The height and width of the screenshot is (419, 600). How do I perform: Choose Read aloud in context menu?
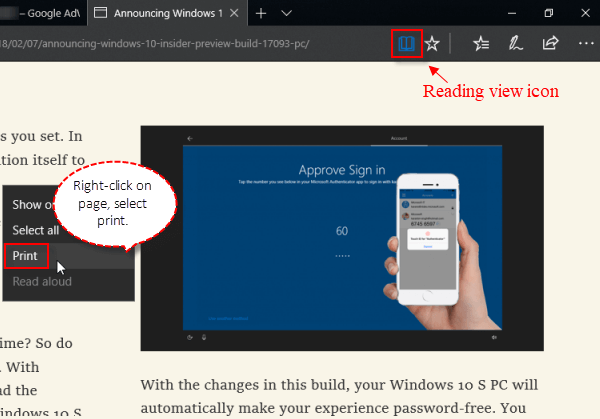pos(69,282)
